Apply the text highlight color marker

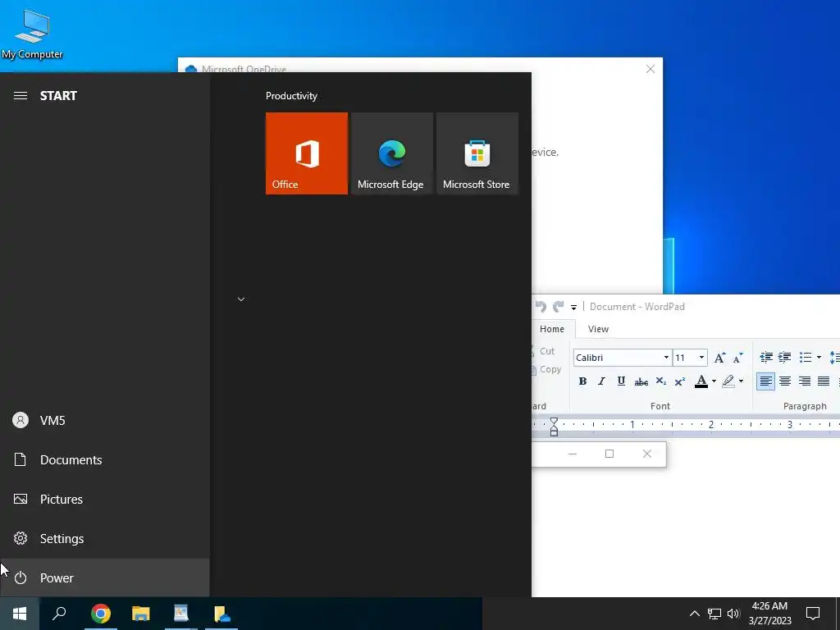click(728, 381)
